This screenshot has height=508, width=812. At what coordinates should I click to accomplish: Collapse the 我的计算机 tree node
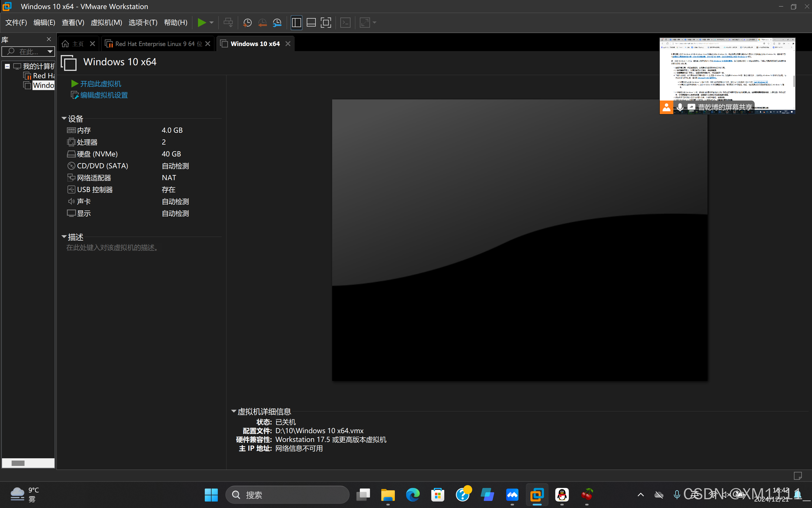tap(7, 66)
